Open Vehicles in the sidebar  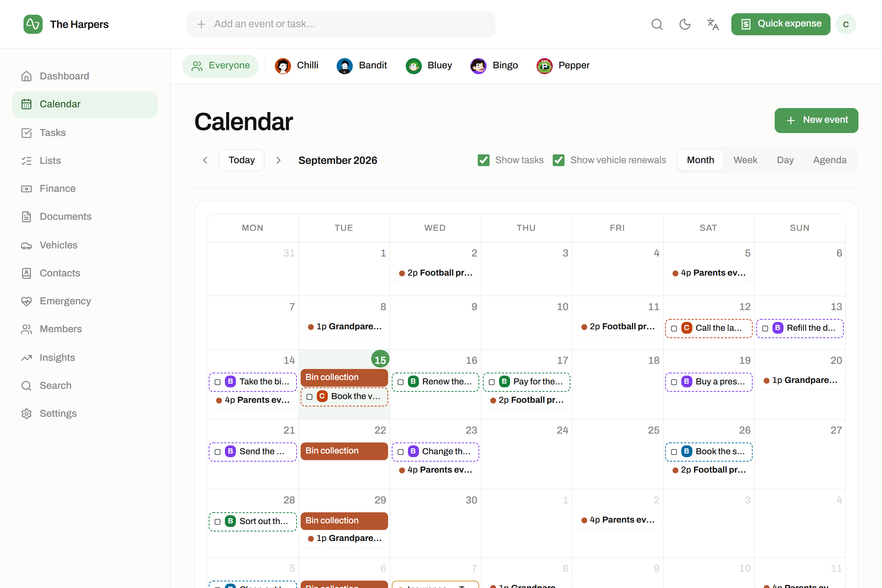point(85,245)
